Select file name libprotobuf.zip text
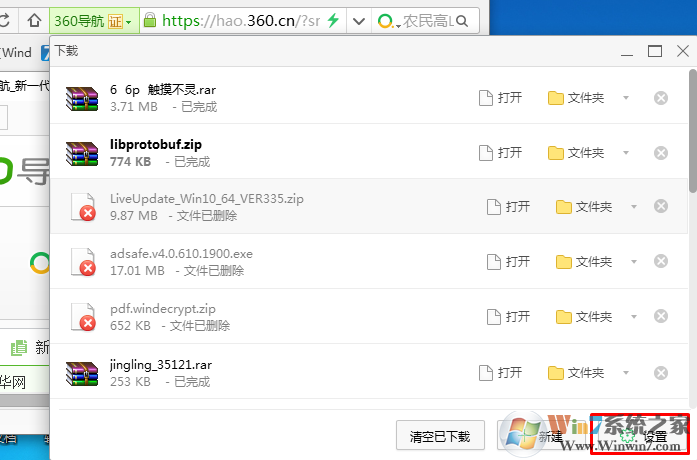 156,144
